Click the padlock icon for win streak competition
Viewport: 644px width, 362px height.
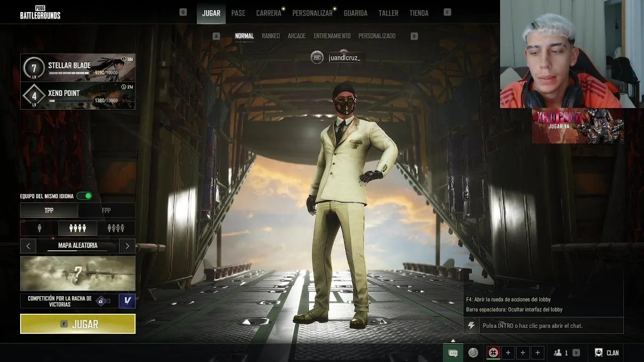(101, 301)
